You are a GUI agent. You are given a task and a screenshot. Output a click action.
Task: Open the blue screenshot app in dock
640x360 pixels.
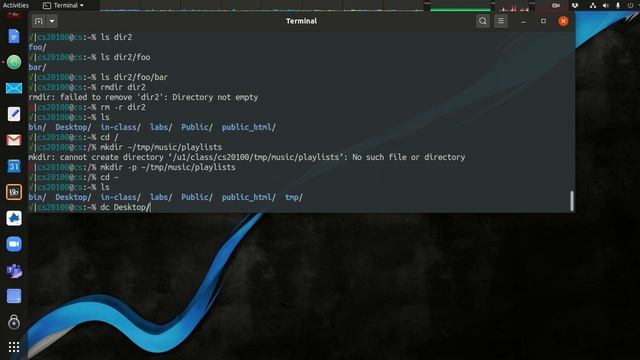point(14,296)
